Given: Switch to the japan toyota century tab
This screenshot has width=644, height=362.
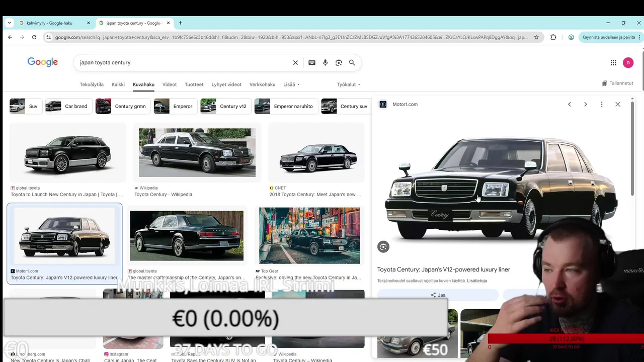Looking at the screenshot, I should (134, 23).
